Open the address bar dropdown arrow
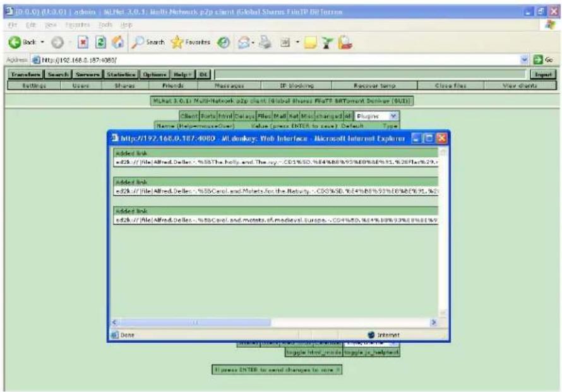Screen dimensions: 562x392 pyautogui.click(x=524, y=60)
